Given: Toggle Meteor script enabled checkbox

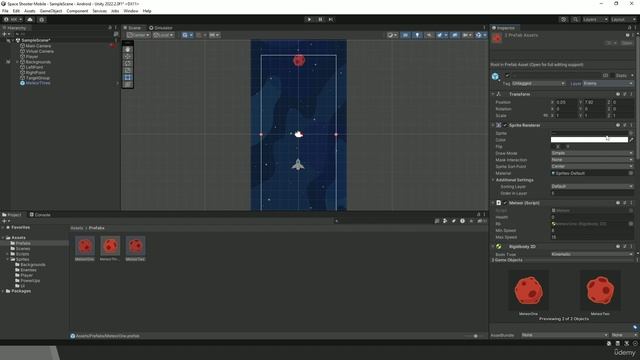Looking at the screenshot, I should (x=505, y=203).
